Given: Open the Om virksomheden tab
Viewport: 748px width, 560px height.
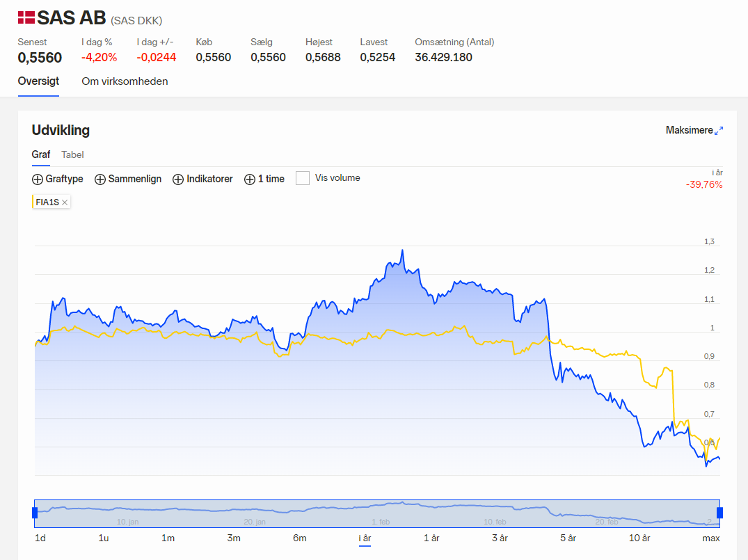Looking at the screenshot, I should 125,81.
